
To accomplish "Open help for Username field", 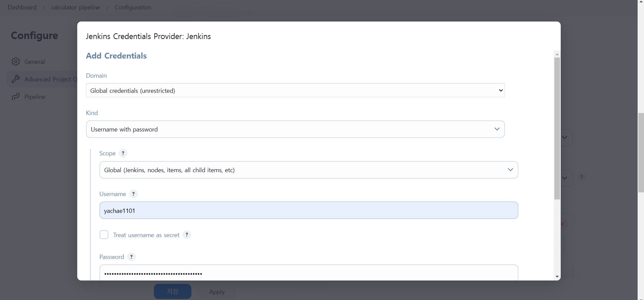I will [133, 194].
